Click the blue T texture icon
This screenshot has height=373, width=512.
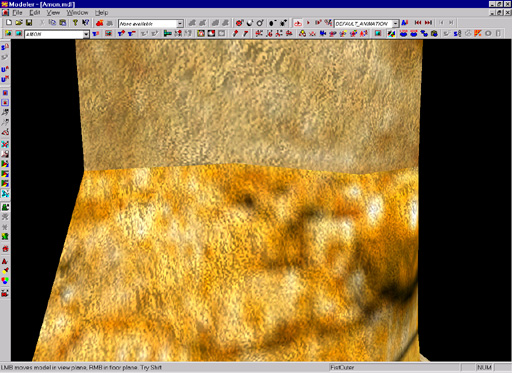pos(96,34)
